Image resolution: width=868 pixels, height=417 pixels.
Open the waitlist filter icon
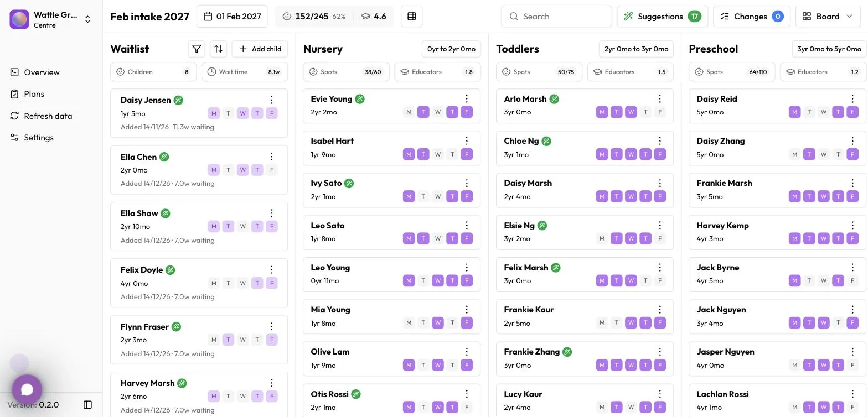[197, 49]
